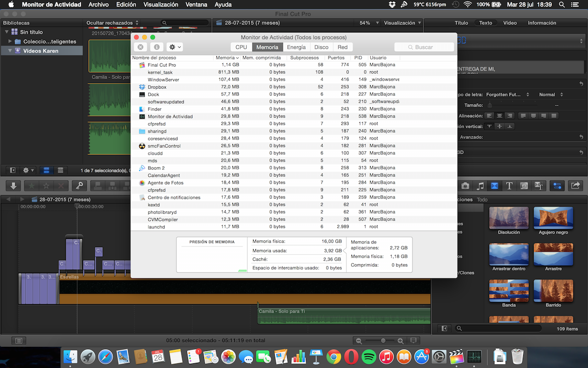Click the clip appearance button beside zoom slider
This screenshot has width=588, height=368.
click(x=413, y=340)
